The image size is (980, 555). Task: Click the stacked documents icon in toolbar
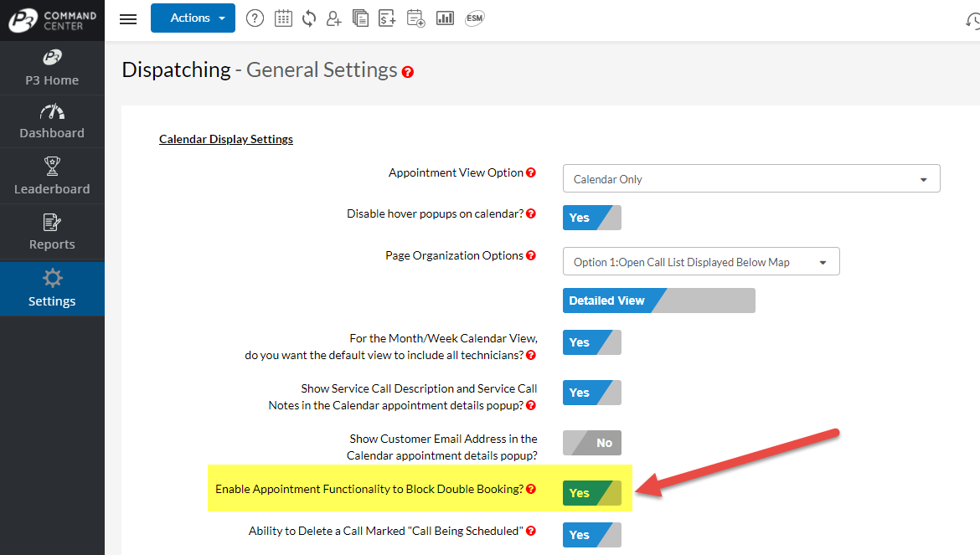(361, 18)
